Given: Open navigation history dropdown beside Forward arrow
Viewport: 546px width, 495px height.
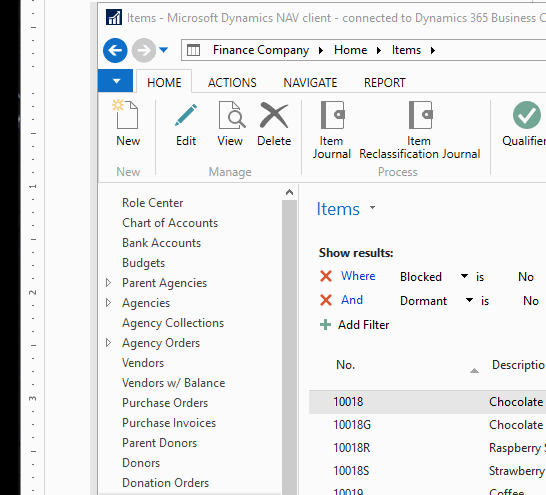Looking at the screenshot, I should tap(164, 50).
